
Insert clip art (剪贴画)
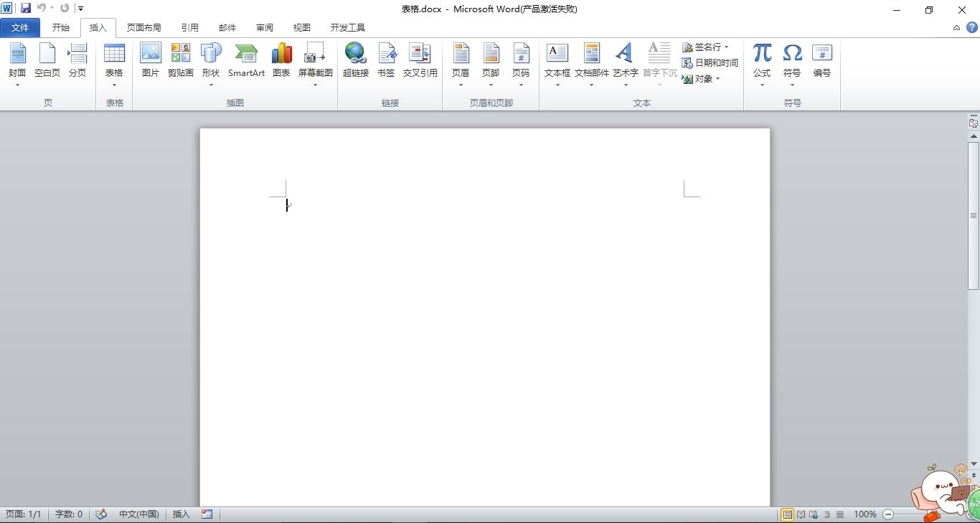click(x=181, y=60)
